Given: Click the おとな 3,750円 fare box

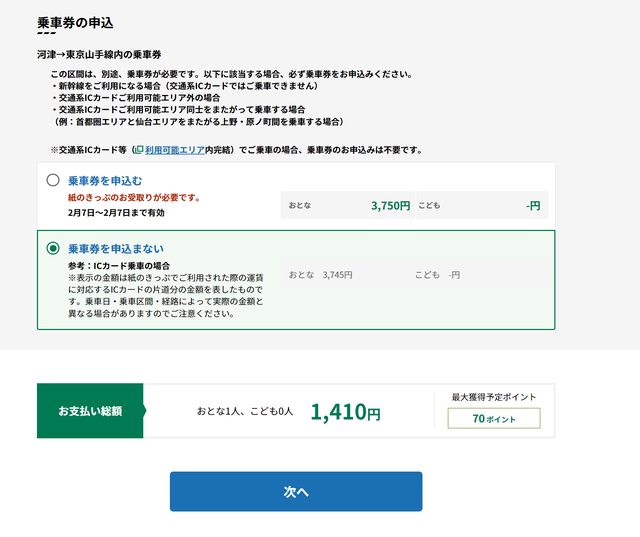Looking at the screenshot, I should click(347, 205).
